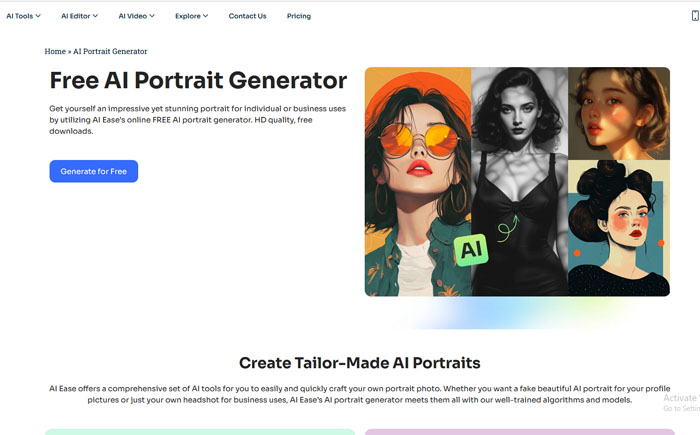
Task: Expand the AI Tools dropdown chevron
Action: point(38,16)
